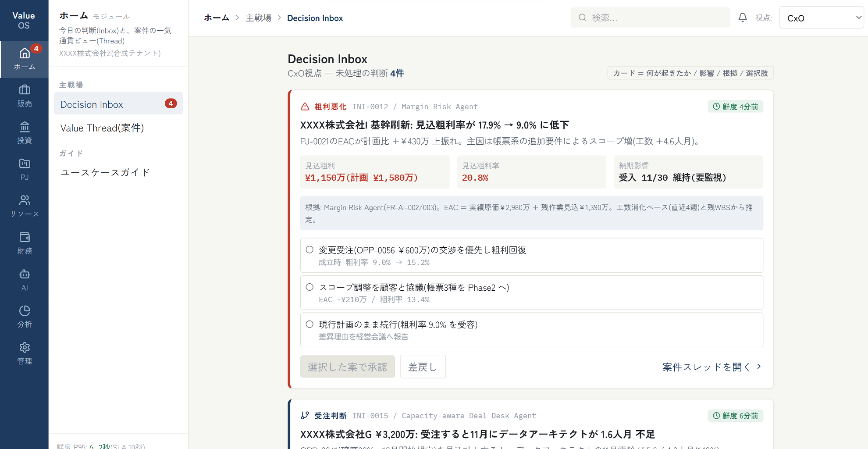Open the AI module icon

click(x=25, y=274)
